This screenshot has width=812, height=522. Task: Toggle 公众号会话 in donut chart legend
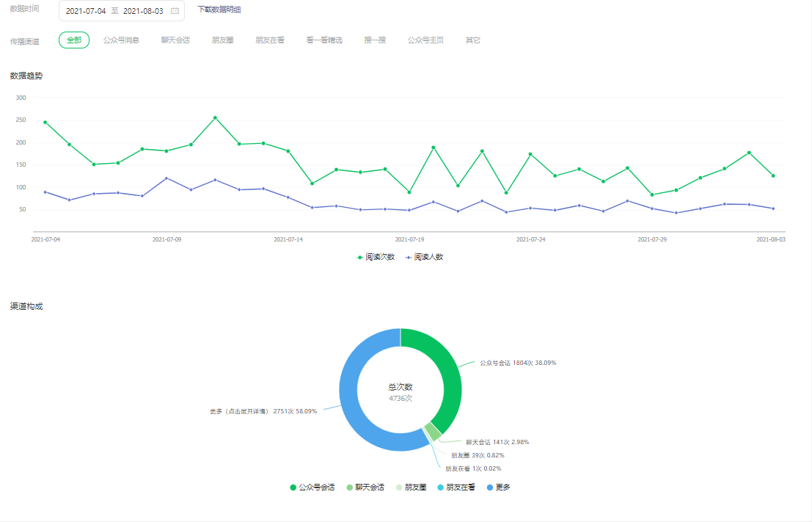[x=313, y=487]
